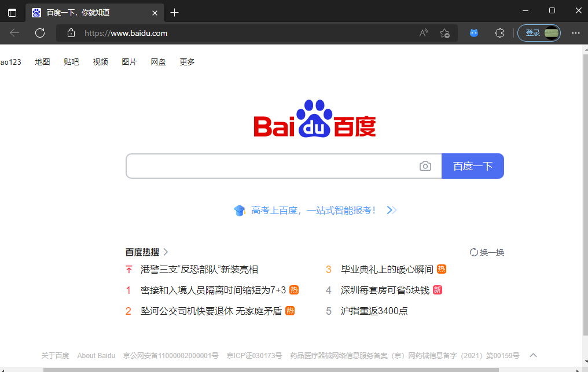The width and height of the screenshot is (588, 372).
Task: Click the 百度一下 search button
Action: point(473,166)
